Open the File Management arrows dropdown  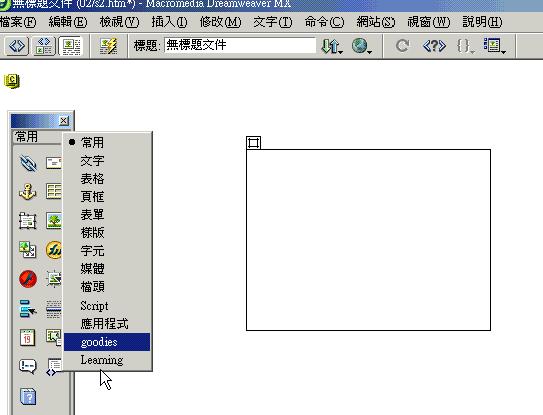click(332, 46)
